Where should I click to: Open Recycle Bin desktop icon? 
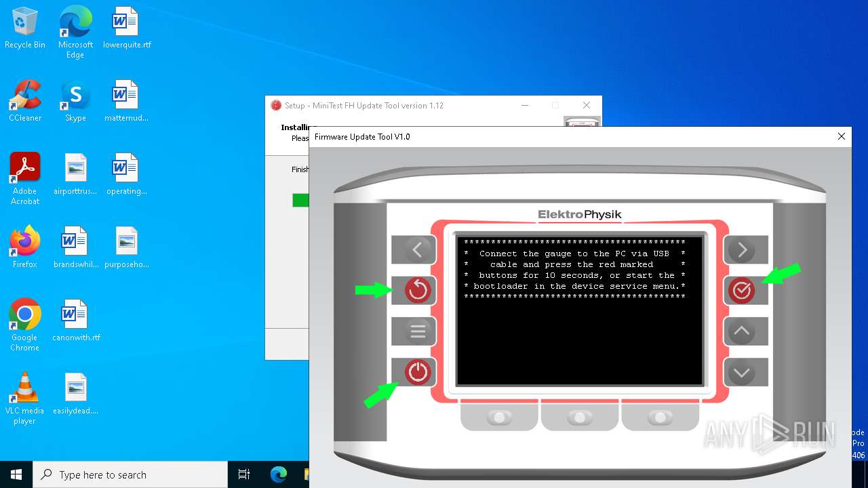[25, 28]
